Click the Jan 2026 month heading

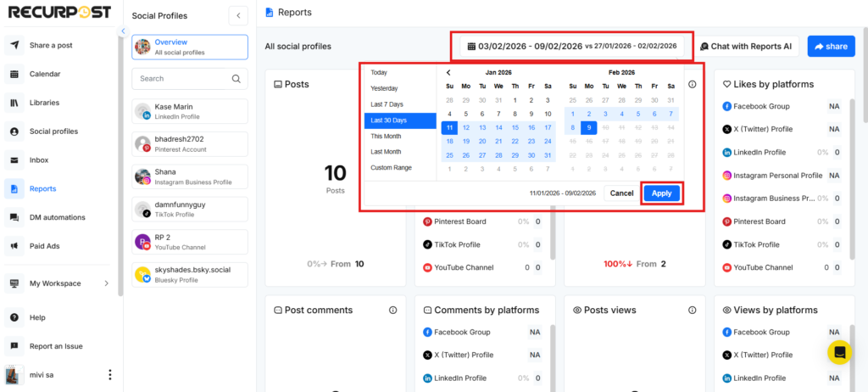click(x=498, y=73)
